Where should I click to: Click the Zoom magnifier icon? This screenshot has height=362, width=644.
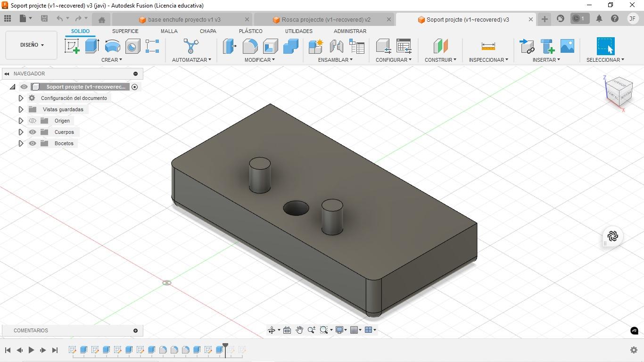[312, 330]
